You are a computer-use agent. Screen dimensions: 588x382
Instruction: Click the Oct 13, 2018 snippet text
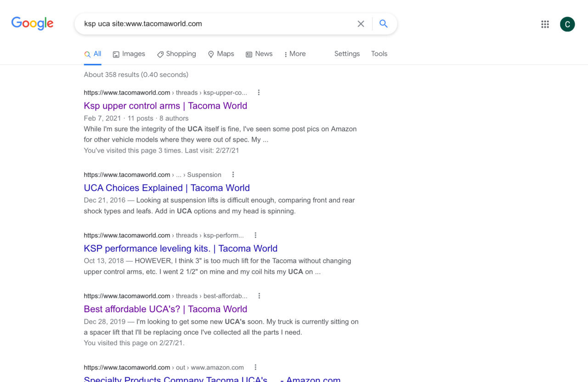click(x=217, y=266)
